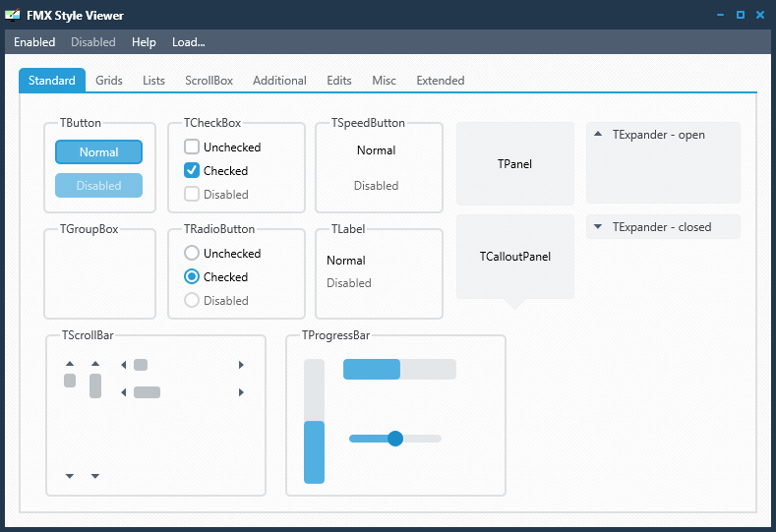Switch to the ScrollBox tab

click(209, 81)
